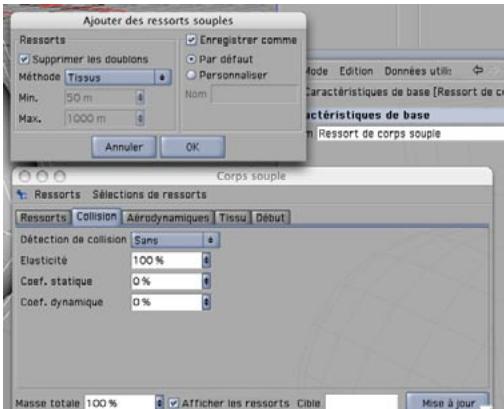Click the Masse totale 100 % field
Viewport: 504px width, 409px height.
(x=120, y=403)
